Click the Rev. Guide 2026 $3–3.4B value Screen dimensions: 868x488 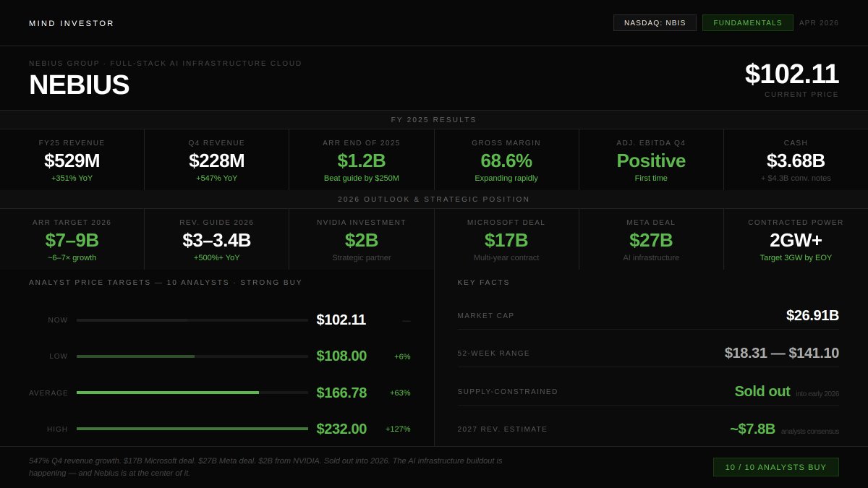point(217,240)
